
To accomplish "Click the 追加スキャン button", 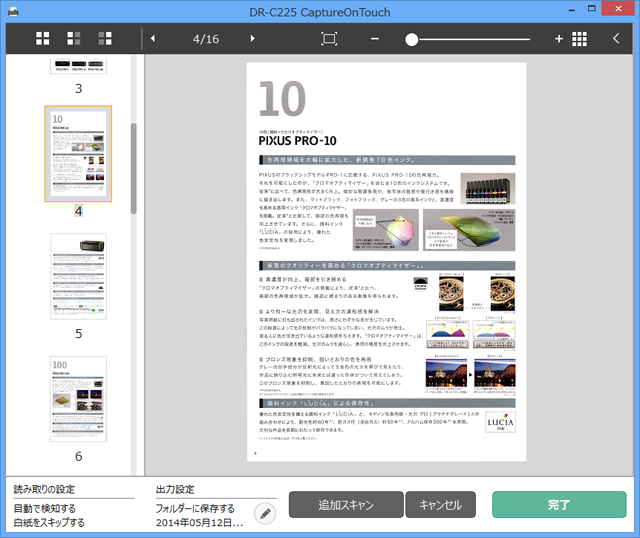I will click(346, 505).
